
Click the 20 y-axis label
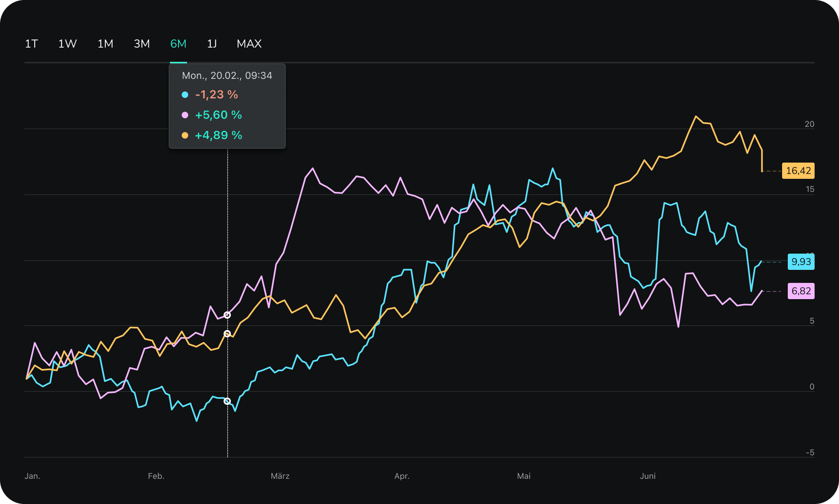pyautogui.click(x=810, y=124)
